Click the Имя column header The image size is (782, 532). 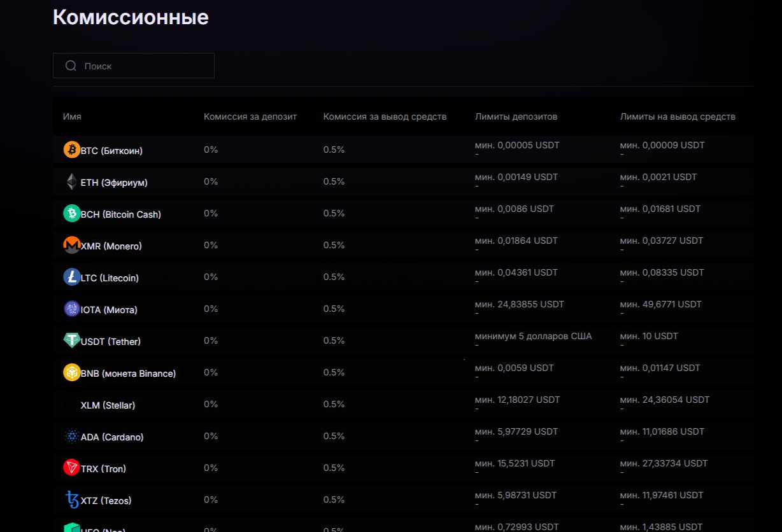click(x=72, y=117)
